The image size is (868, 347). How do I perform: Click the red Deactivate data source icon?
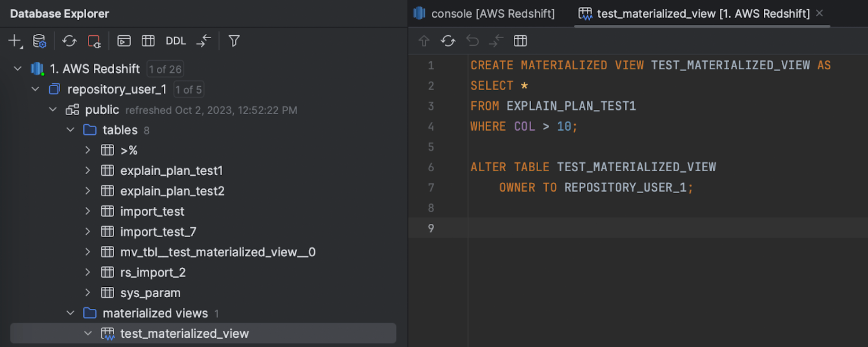tap(94, 41)
